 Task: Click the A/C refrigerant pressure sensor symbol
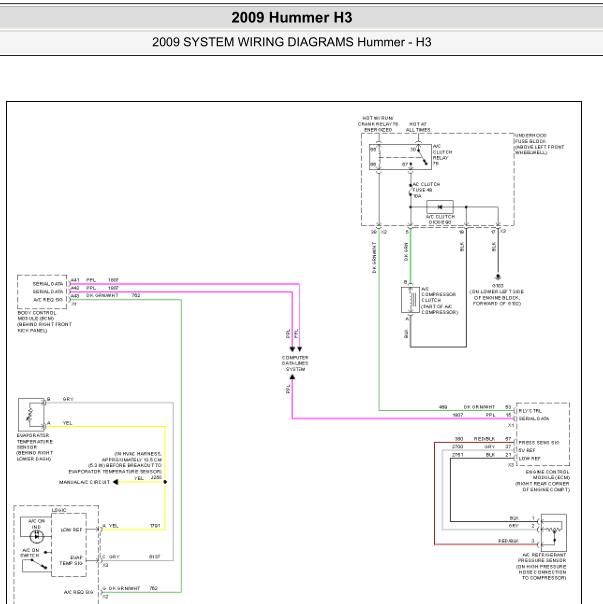[554, 533]
